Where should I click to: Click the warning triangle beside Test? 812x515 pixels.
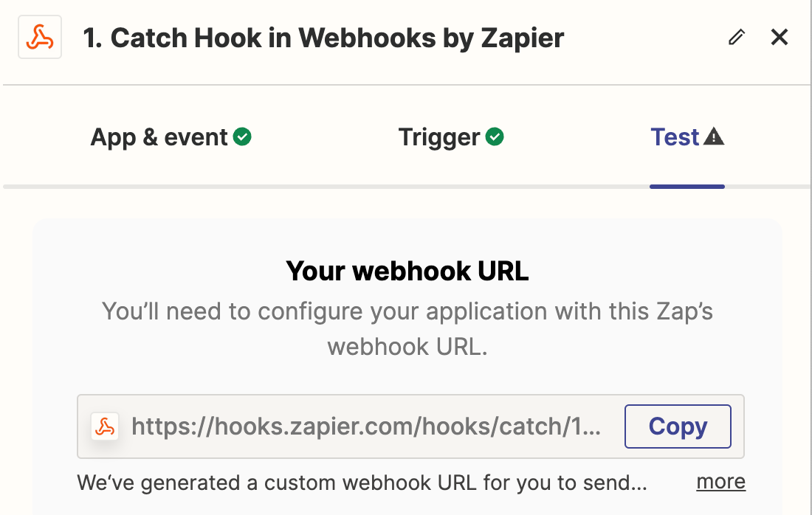coord(714,137)
